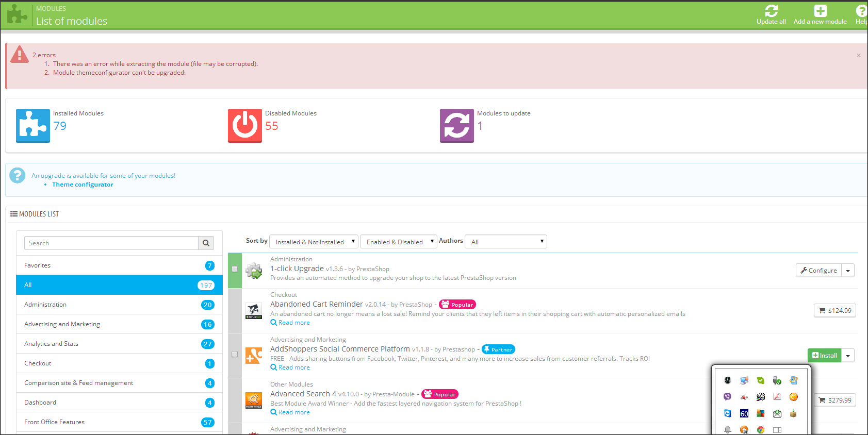Viewport: 868px width, 435px height.
Task: Click the Abandoned Cart Reminder module icon
Action: click(x=254, y=311)
